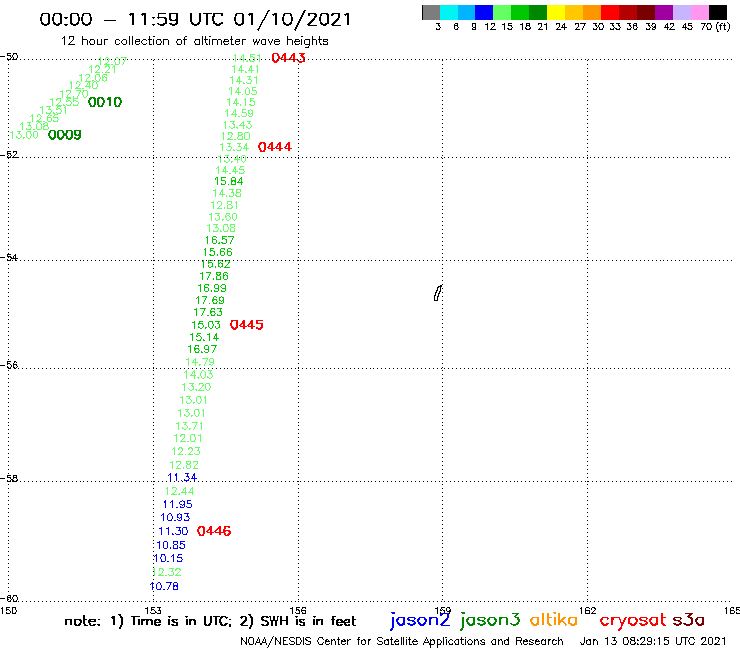This screenshot has height=650, width=740.
Task: Click the wave height value 12.55
Action: click(x=64, y=102)
